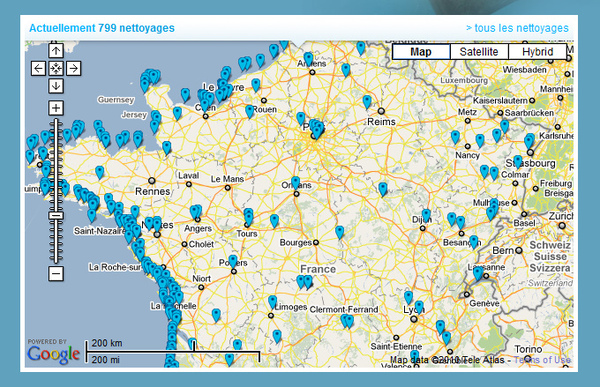Click the Saint-Etienne city label
Viewport: 600px width, 387px height.
point(396,346)
